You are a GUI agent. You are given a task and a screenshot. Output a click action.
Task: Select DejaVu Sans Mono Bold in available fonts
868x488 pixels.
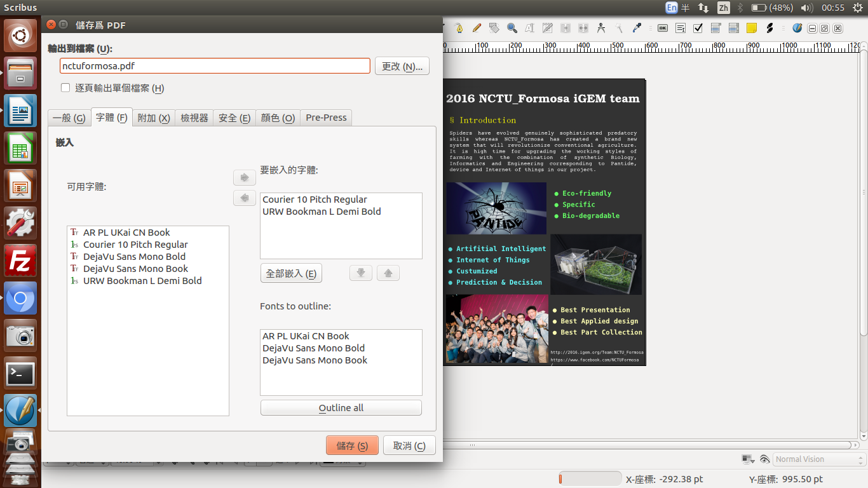tap(134, 257)
